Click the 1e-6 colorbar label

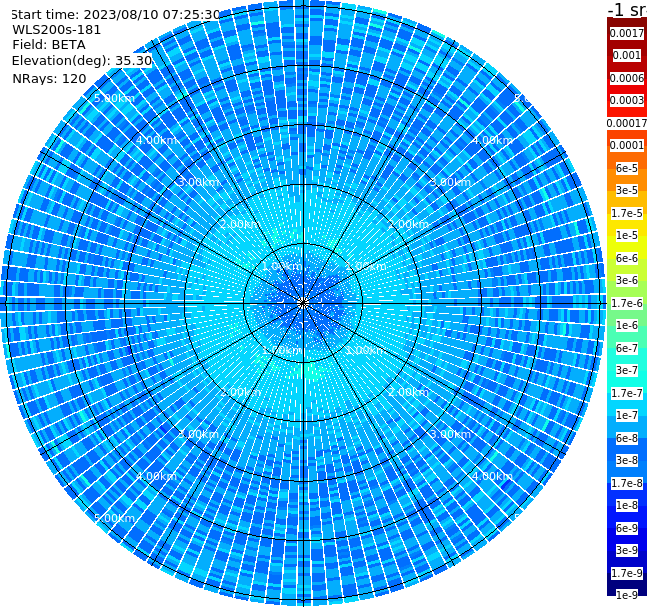click(627, 325)
